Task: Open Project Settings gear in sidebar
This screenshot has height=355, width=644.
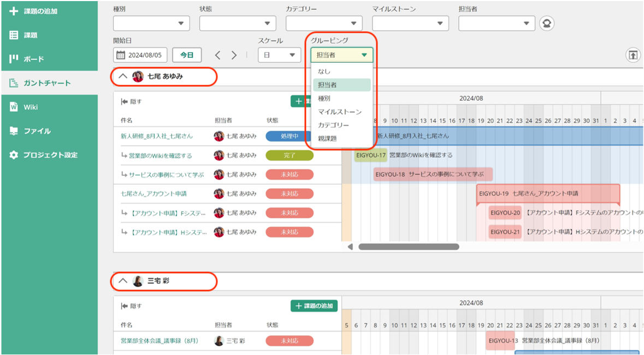Action: (14, 155)
